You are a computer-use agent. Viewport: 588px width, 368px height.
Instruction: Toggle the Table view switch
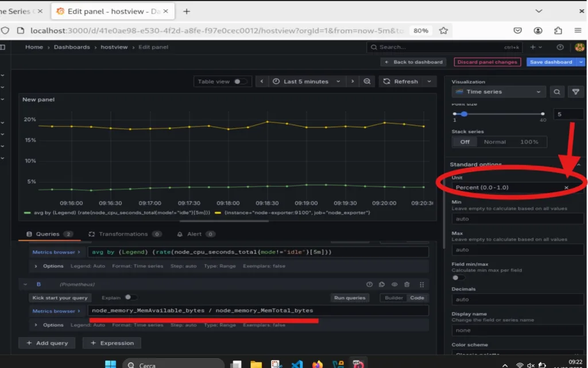240,82
